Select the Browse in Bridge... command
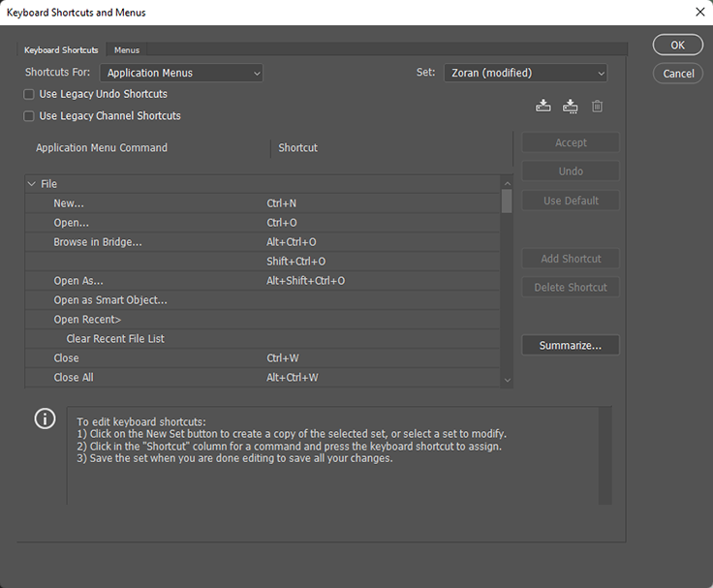The image size is (713, 588). pos(98,242)
